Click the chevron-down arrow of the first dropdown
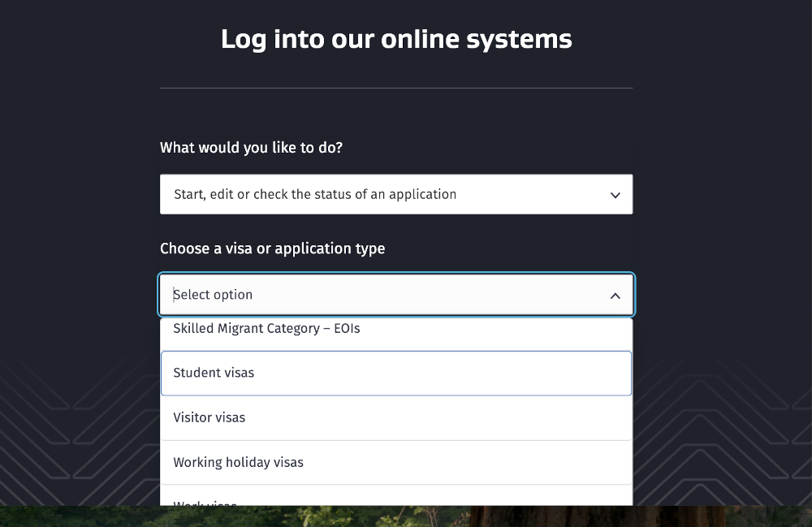This screenshot has height=527, width=812. click(615, 195)
